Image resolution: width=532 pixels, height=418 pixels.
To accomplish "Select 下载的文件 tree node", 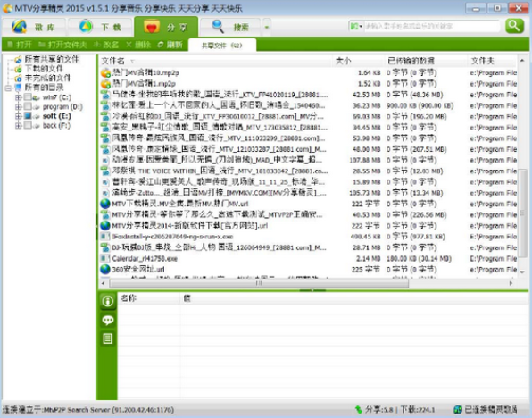I will coord(44,69).
